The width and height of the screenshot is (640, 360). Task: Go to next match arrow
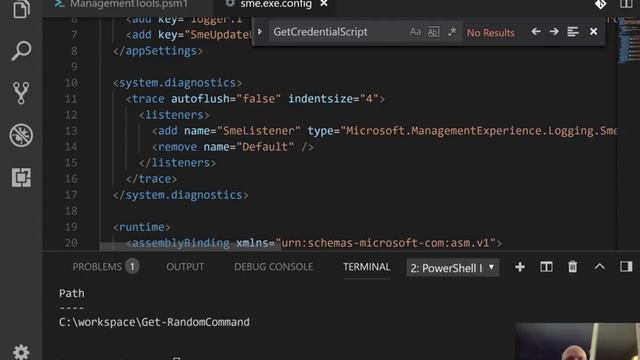554,31
